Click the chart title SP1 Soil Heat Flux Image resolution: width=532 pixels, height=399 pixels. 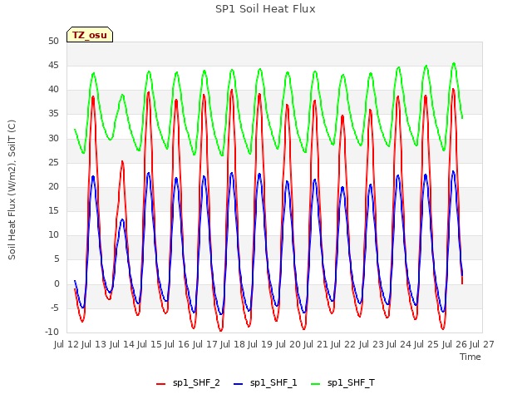point(265,9)
